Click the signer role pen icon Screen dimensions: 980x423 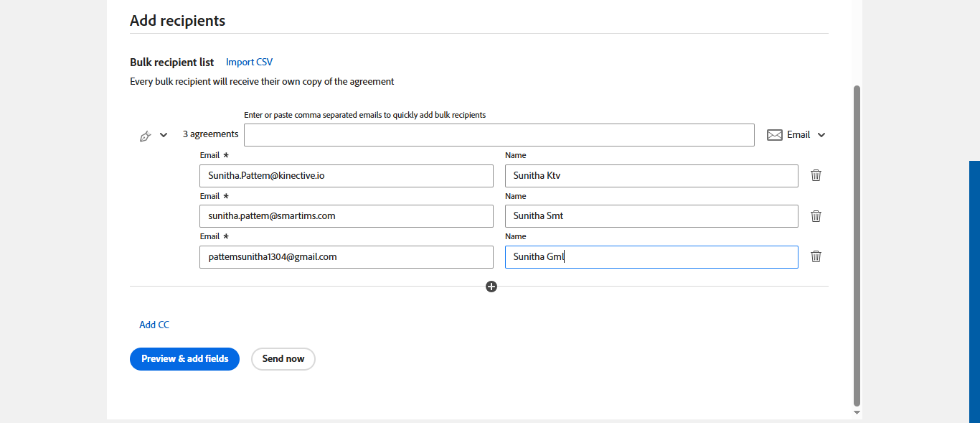[145, 135]
